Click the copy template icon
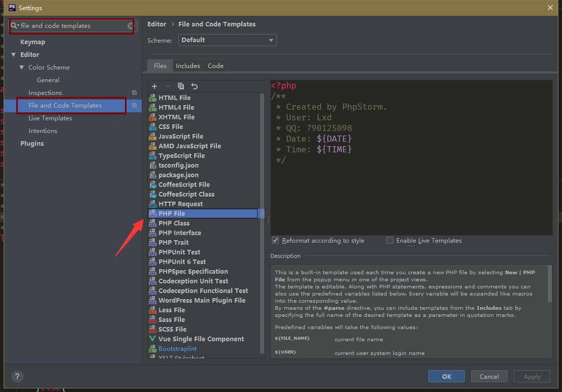 pyautogui.click(x=180, y=86)
